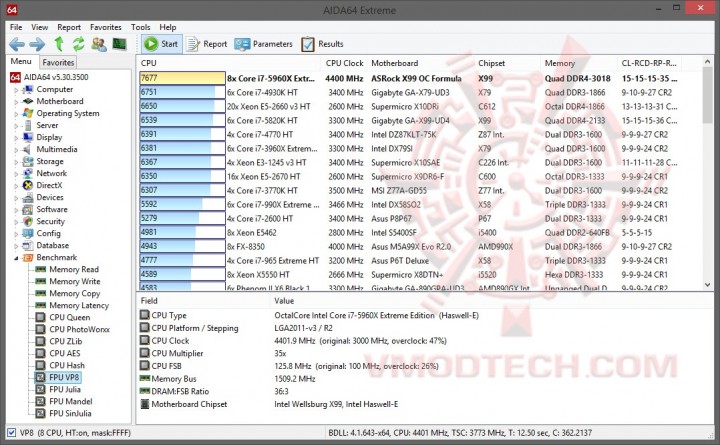Expand the Multimedia tree node

[x=16, y=150]
